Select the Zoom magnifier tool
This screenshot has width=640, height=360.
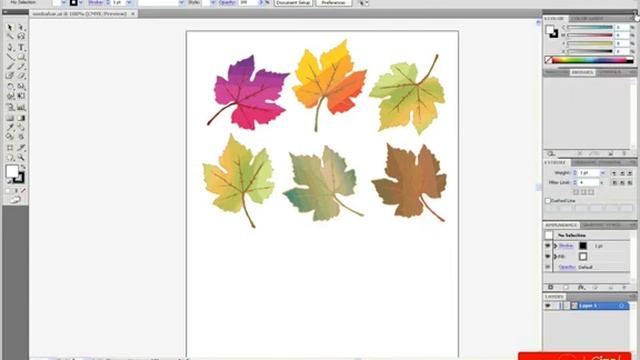pos(21,158)
